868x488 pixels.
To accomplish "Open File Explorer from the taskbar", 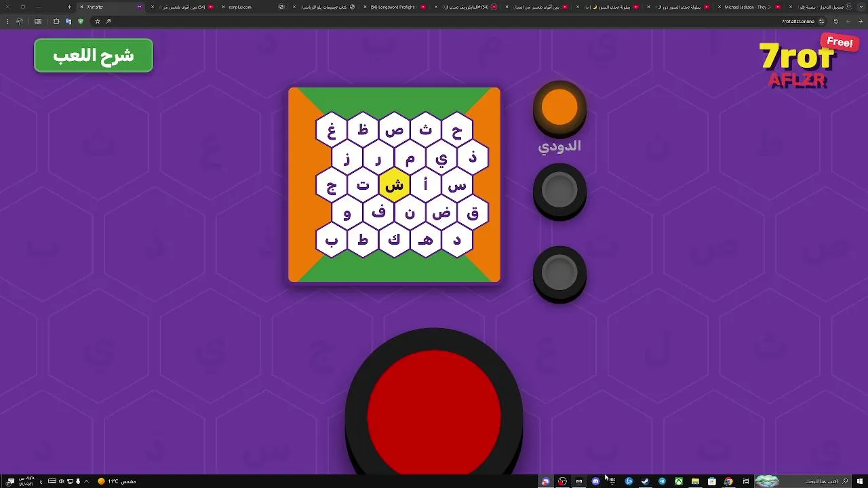I will click(695, 481).
